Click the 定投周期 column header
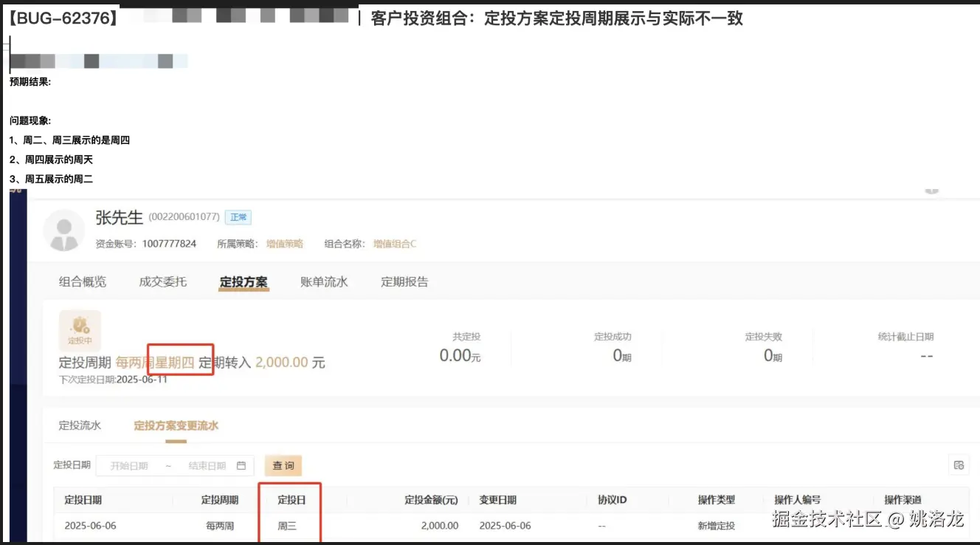The image size is (980, 545). coord(220,500)
